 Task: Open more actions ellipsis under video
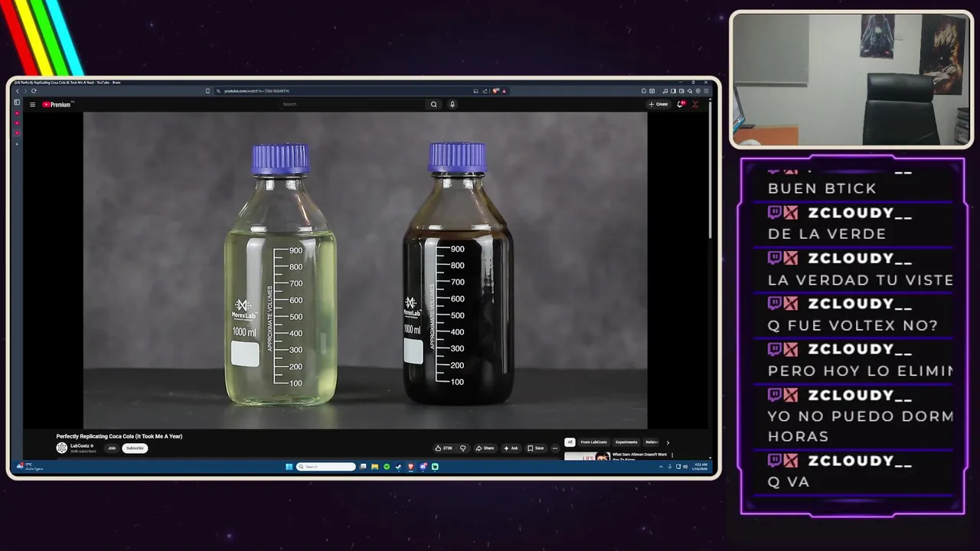click(555, 448)
